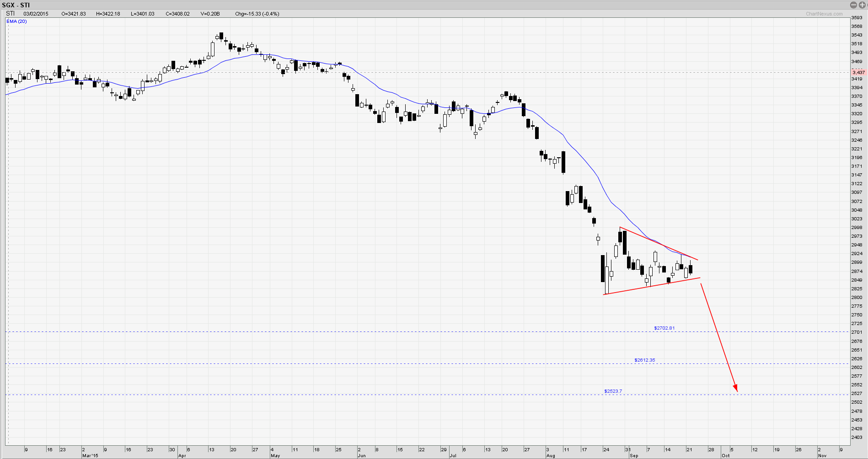This screenshot has height=459, width=868.
Task: Click the Sep month marker on time axis
Action: point(634,456)
